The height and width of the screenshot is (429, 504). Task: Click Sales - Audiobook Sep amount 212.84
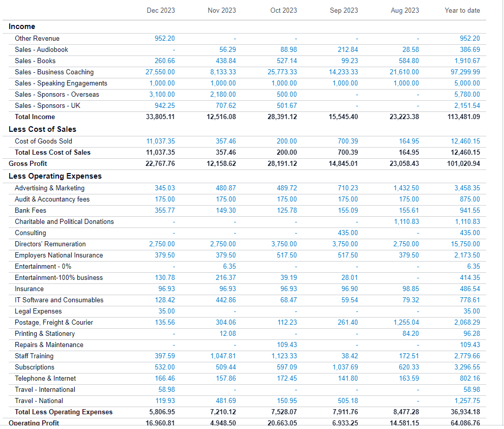pos(348,49)
